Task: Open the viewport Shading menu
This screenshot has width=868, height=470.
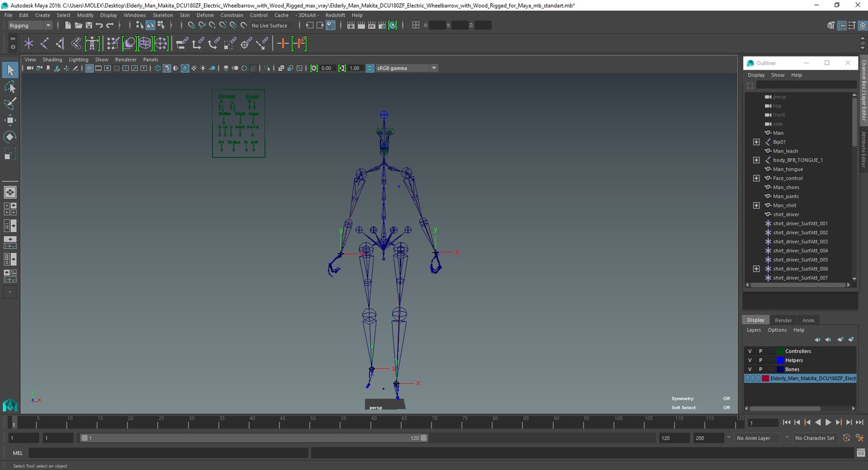Action: (52, 60)
